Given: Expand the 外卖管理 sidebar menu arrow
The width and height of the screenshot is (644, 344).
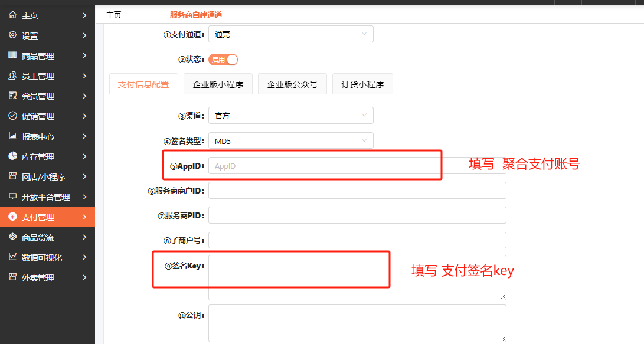Looking at the screenshot, I should tap(84, 277).
